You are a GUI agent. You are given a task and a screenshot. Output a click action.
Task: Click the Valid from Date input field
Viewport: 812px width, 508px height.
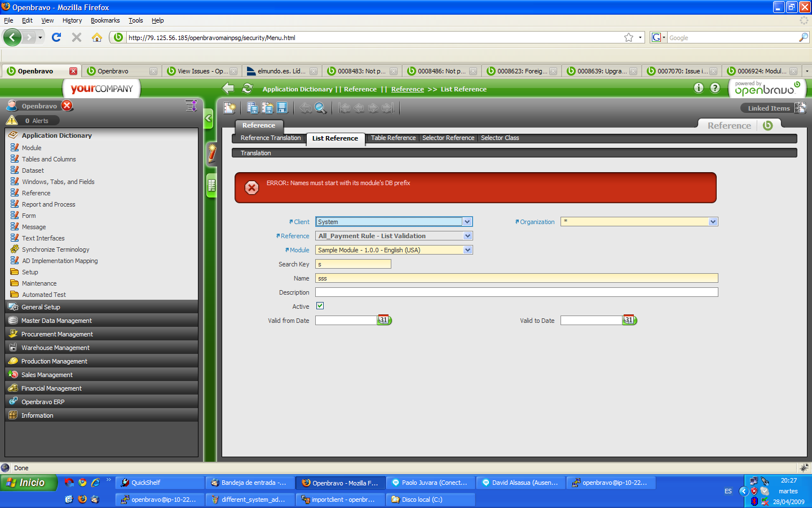click(346, 320)
